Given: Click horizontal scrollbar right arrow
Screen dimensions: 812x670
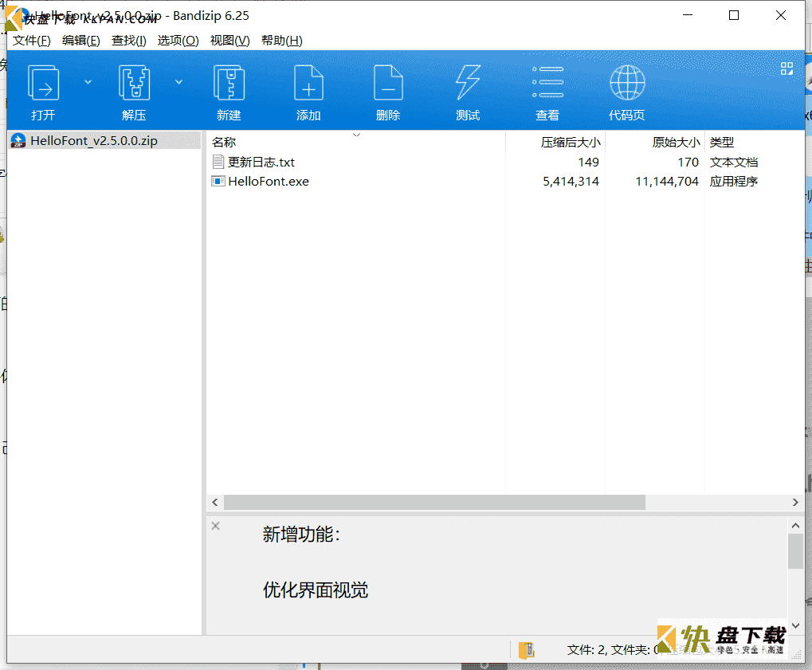Looking at the screenshot, I should click(x=795, y=502).
